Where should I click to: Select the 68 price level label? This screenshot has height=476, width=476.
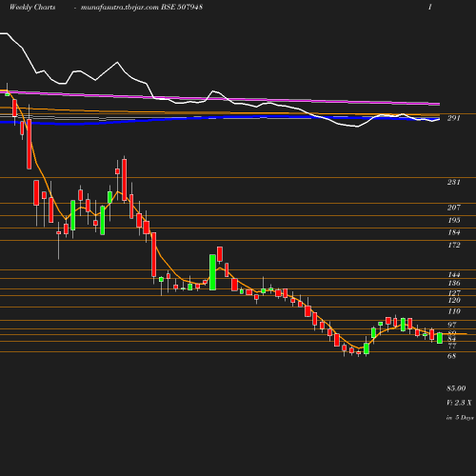(x=452, y=356)
